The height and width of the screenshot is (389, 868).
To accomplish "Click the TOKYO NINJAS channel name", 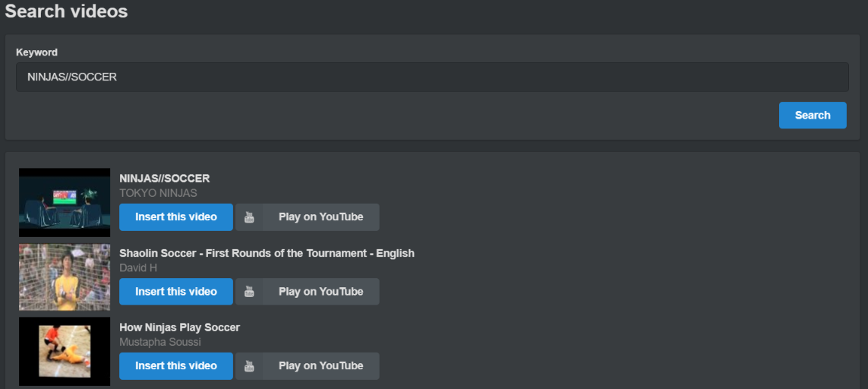I will 158,194.
